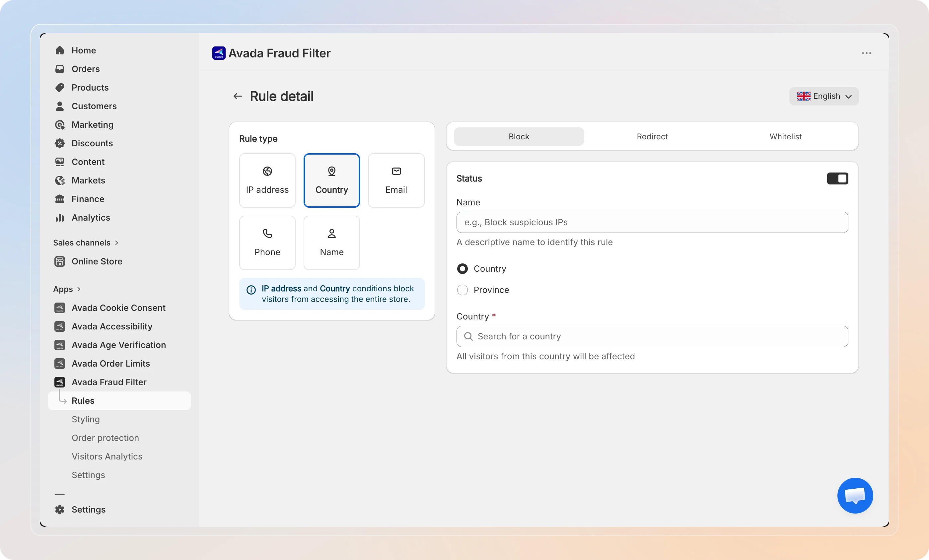Click the Home house icon
Image resolution: width=929 pixels, height=560 pixels.
click(60, 50)
